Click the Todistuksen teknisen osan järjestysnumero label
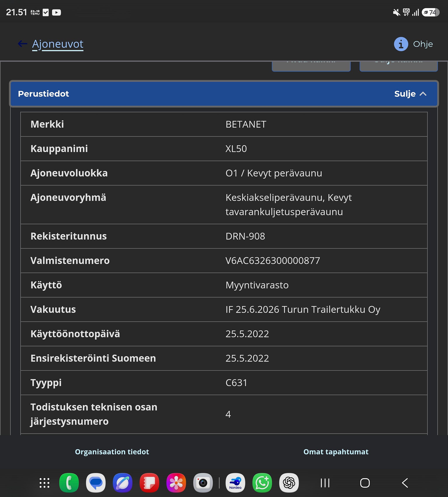Screen dimensions: 448x497 click(x=94, y=414)
